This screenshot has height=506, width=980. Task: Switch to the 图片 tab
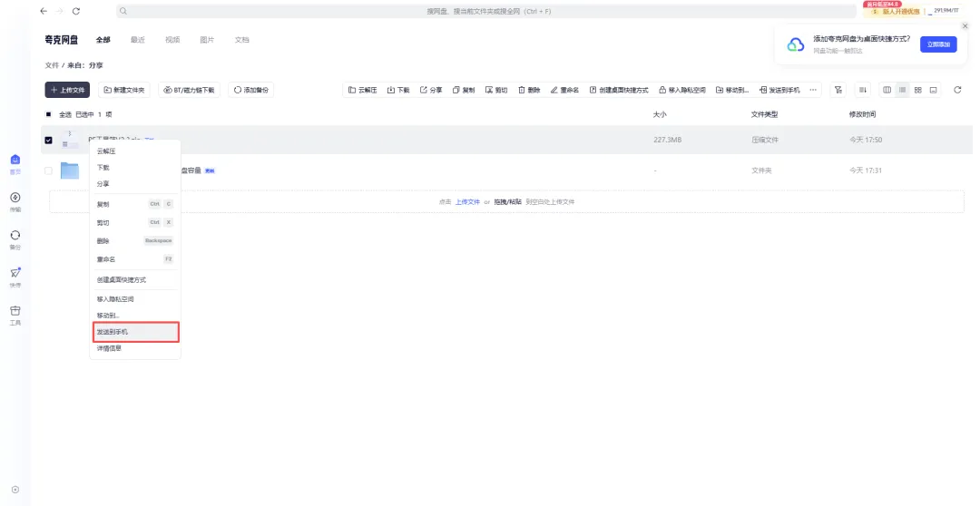point(207,40)
